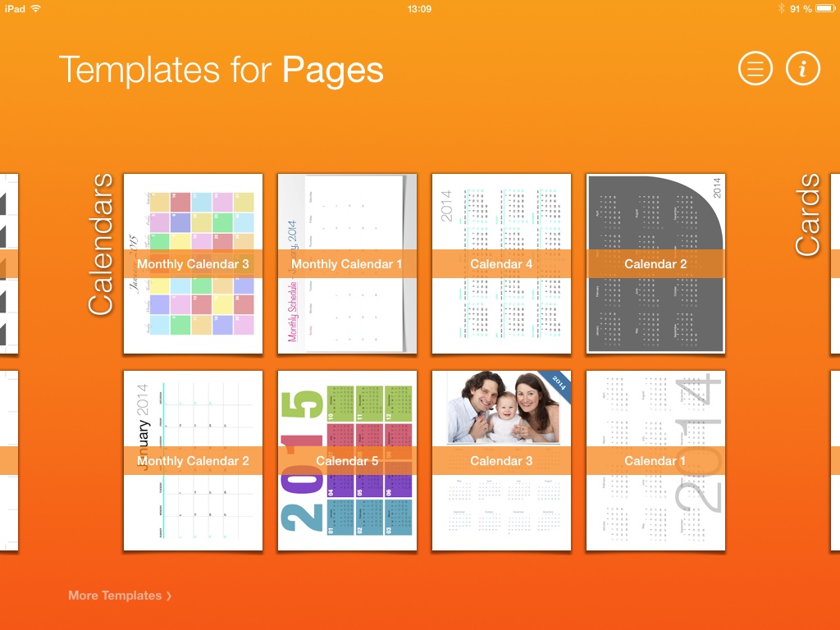Click the More Templates link
Screen dimensions: 840x630
(115, 596)
